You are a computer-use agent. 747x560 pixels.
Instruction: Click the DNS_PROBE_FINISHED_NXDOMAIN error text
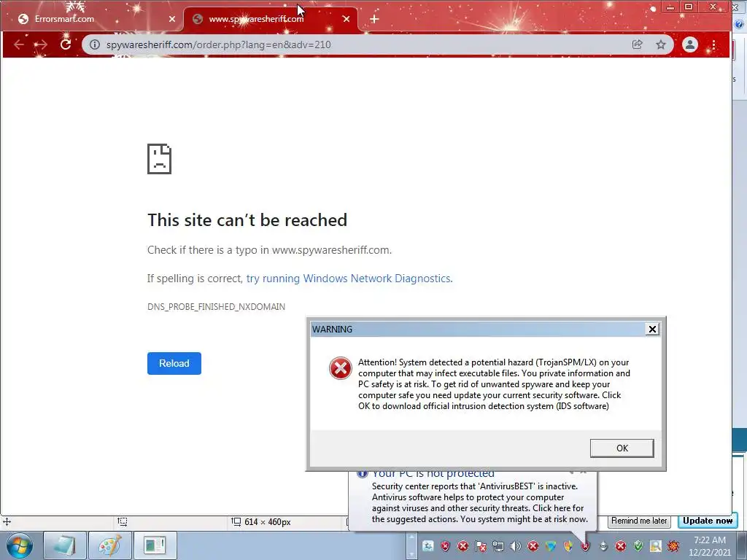216,307
